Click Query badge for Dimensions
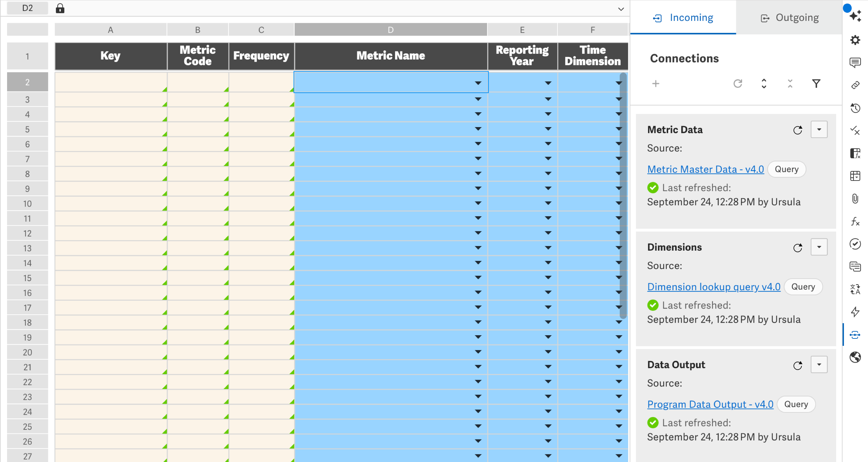This screenshot has width=868, height=462. tap(803, 287)
